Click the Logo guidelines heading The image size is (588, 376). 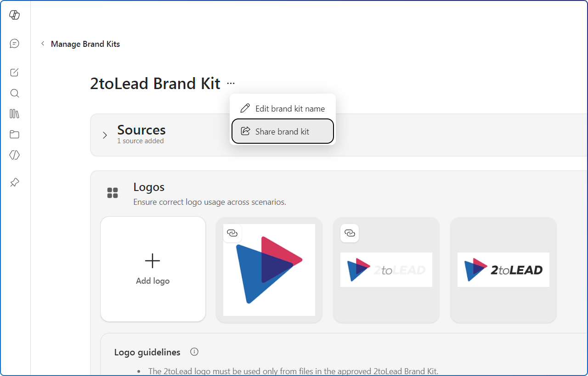pyautogui.click(x=147, y=352)
